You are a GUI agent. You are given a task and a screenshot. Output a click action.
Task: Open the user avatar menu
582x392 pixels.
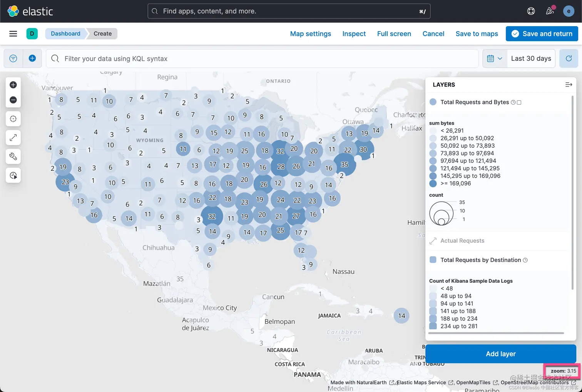(569, 11)
